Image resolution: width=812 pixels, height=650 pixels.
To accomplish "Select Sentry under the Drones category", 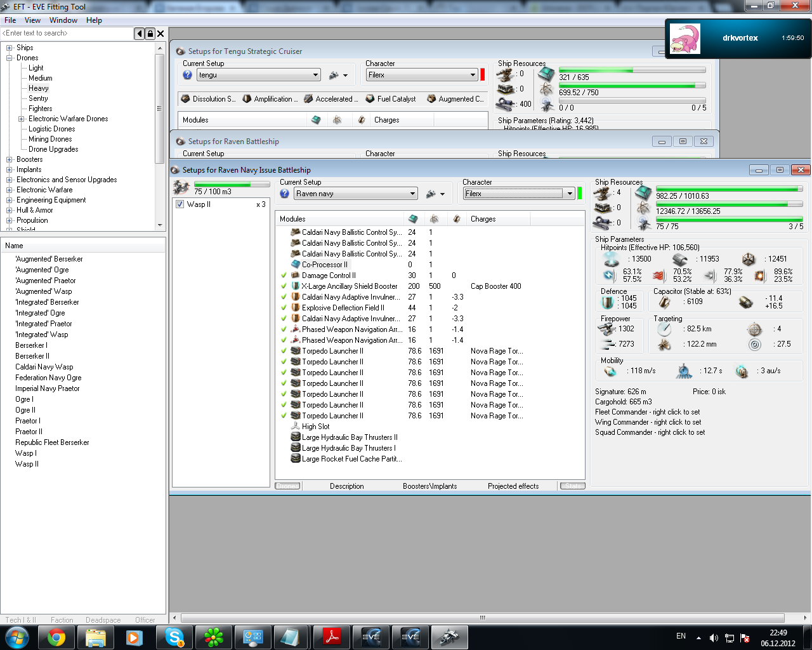I will tap(38, 98).
